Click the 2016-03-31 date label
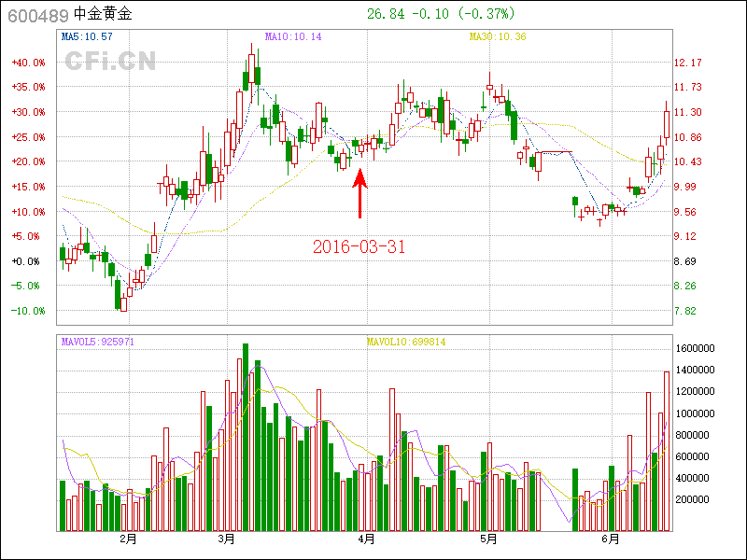 359,246
